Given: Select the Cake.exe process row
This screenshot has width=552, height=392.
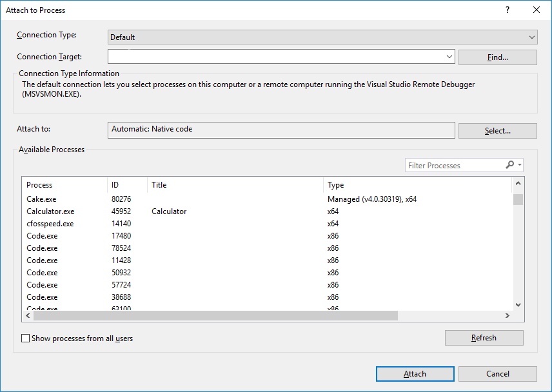Looking at the screenshot, I should click(x=40, y=199).
